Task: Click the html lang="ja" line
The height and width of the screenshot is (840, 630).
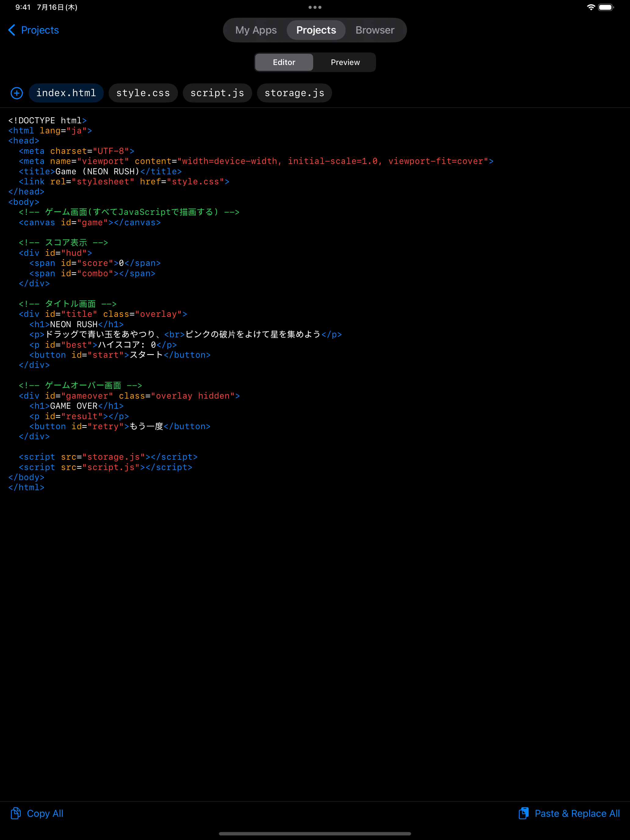Action: (50, 131)
